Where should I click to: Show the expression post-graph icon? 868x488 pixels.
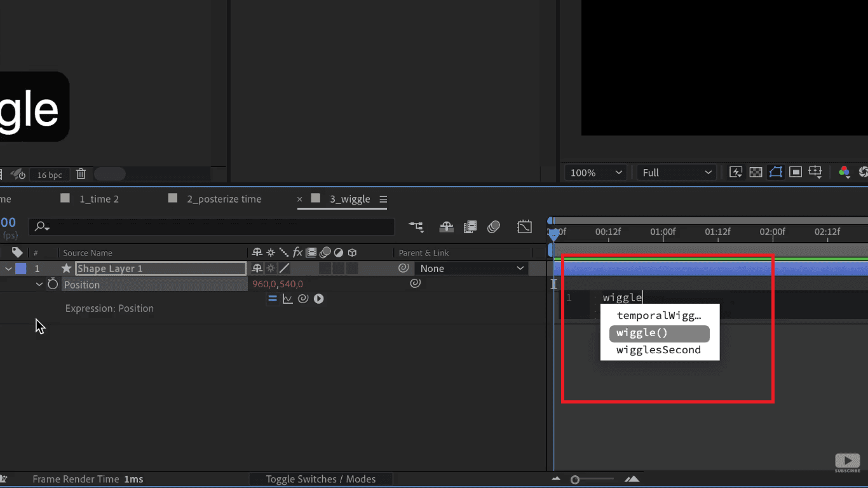coord(287,299)
